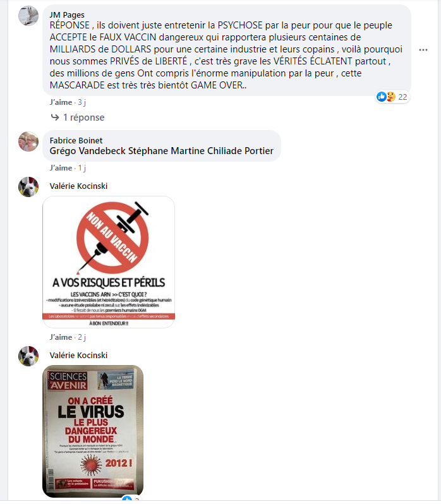Image resolution: width=441 pixels, height=504 pixels.
Task: Click Fabrice Boinet's profile picture
Action: (28, 141)
